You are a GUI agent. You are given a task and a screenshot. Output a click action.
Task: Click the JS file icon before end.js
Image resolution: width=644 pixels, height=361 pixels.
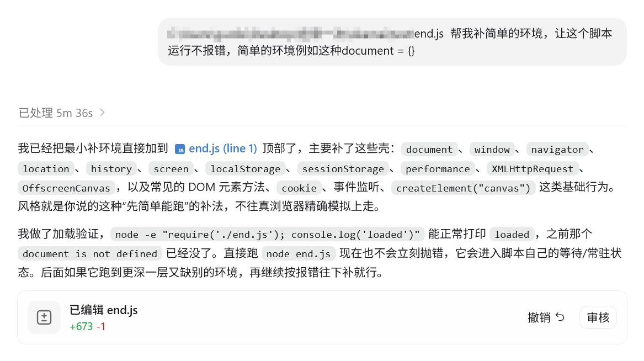179,149
